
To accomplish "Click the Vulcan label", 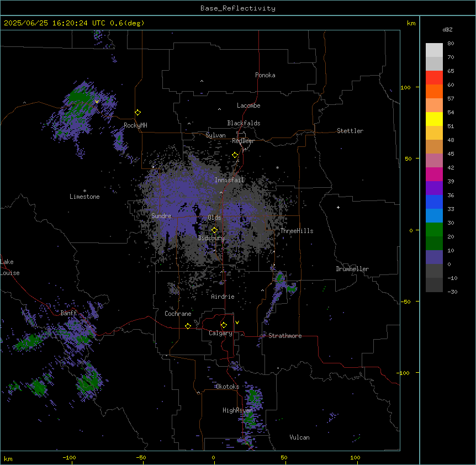I will 300,437.
